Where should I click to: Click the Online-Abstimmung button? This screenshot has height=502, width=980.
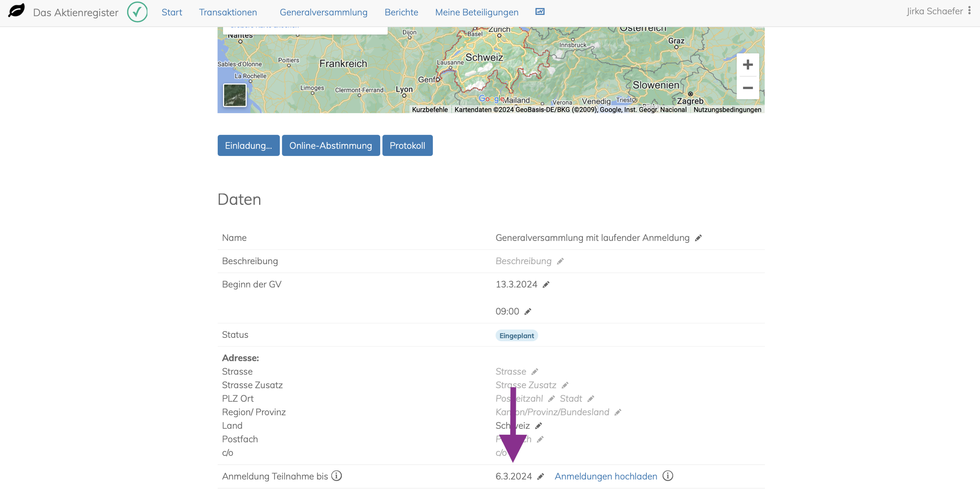331,145
